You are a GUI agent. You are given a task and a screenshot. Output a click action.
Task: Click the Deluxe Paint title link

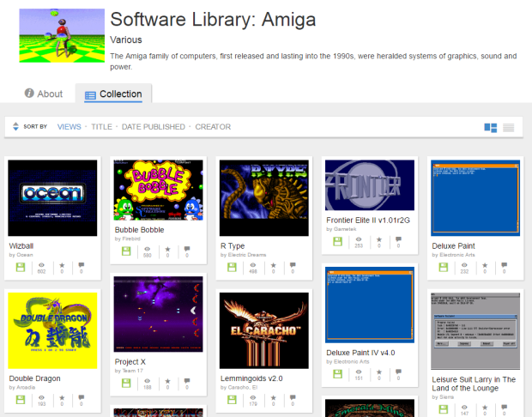click(x=453, y=246)
